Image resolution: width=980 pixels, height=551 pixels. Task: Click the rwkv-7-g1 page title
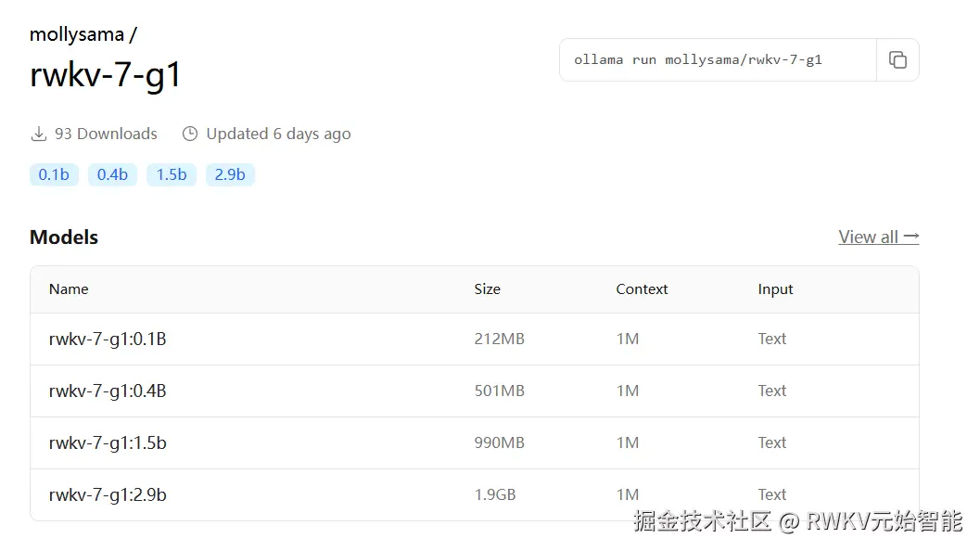point(105,75)
